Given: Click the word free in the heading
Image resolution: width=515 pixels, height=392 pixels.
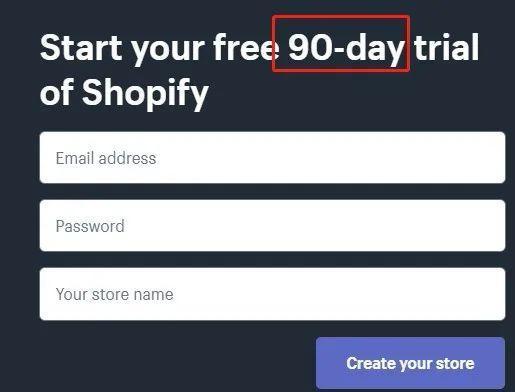Looking at the screenshot, I should click(246, 47).
